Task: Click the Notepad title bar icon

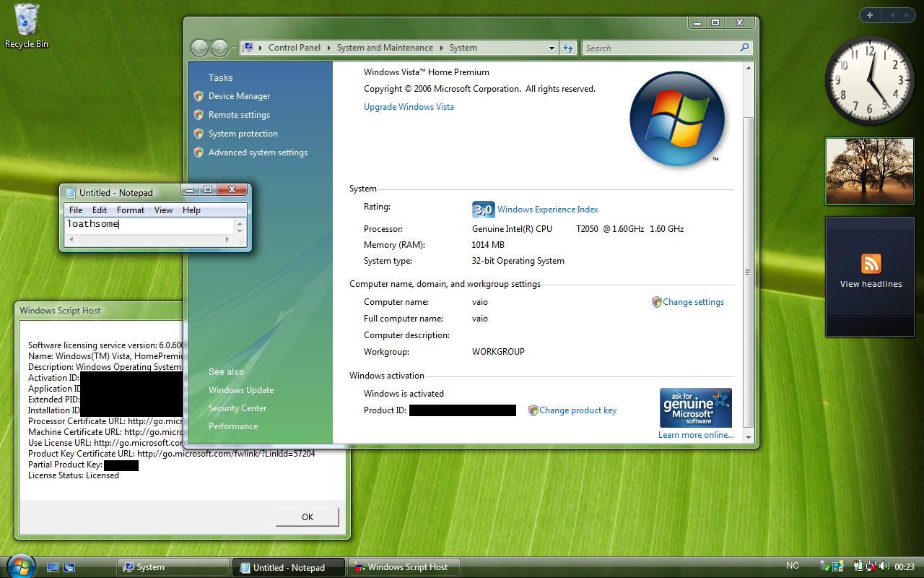Action: [x=71, y=192]
